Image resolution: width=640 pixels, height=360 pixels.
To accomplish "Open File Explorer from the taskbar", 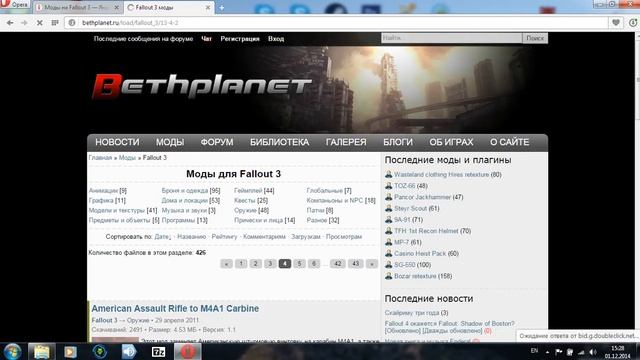I will point(41,351).
